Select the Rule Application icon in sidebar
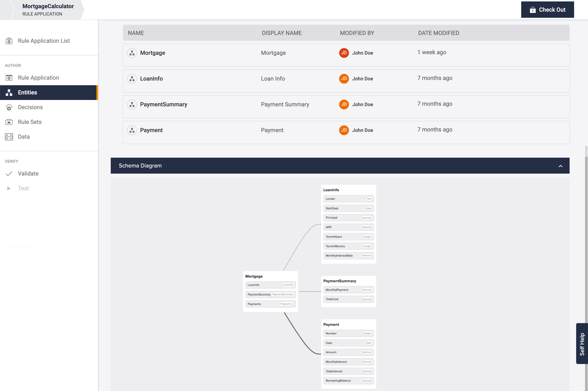The image size is (588, 391). pyautogui.click(x=9, y=78)
